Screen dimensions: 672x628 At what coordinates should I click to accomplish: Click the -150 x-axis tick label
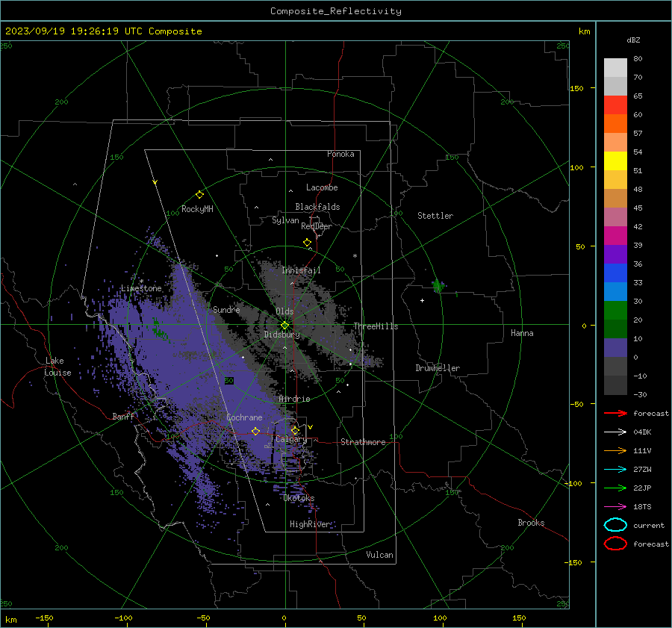coord(44,618)
